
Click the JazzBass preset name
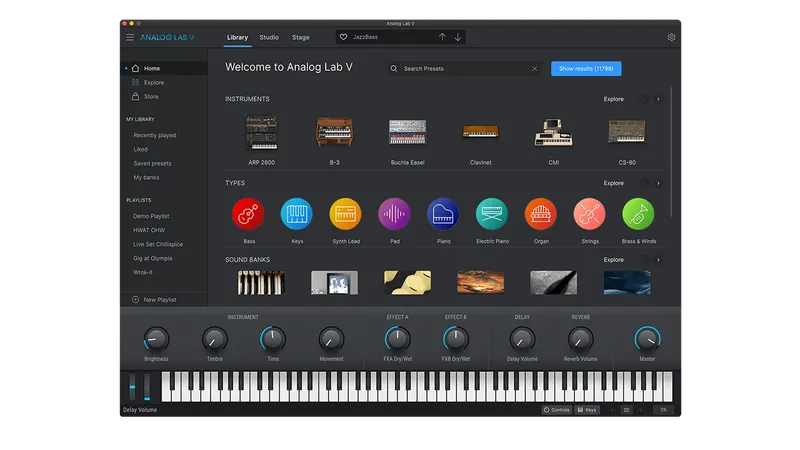(x=365, y=37)
